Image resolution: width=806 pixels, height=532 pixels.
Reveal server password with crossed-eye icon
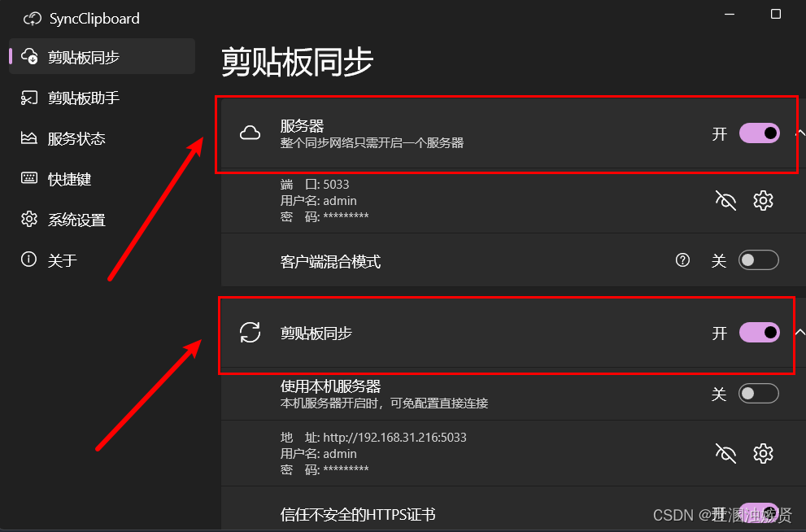[725, 200]
